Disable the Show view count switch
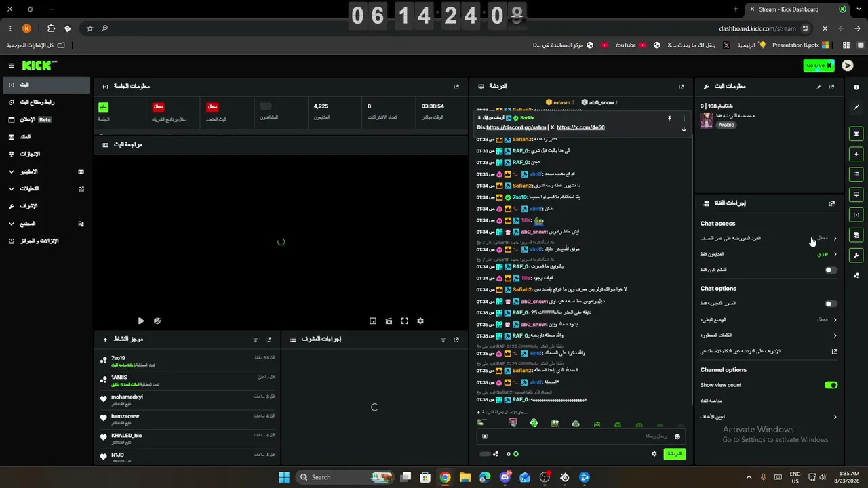This screenshot has height=488, width=868. click(831, 385)
